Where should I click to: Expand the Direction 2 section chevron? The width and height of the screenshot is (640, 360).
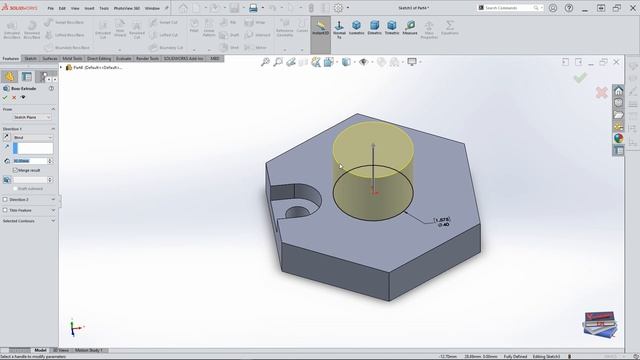point(53,200)
